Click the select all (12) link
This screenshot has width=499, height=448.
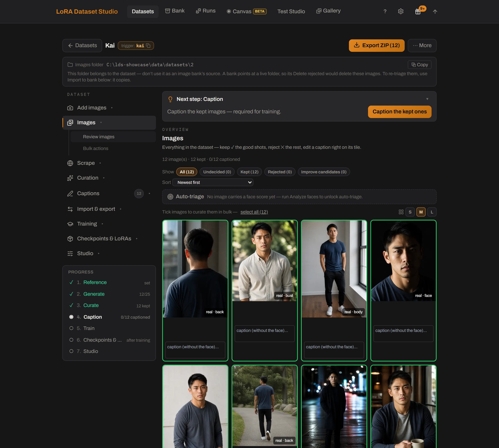254,212
